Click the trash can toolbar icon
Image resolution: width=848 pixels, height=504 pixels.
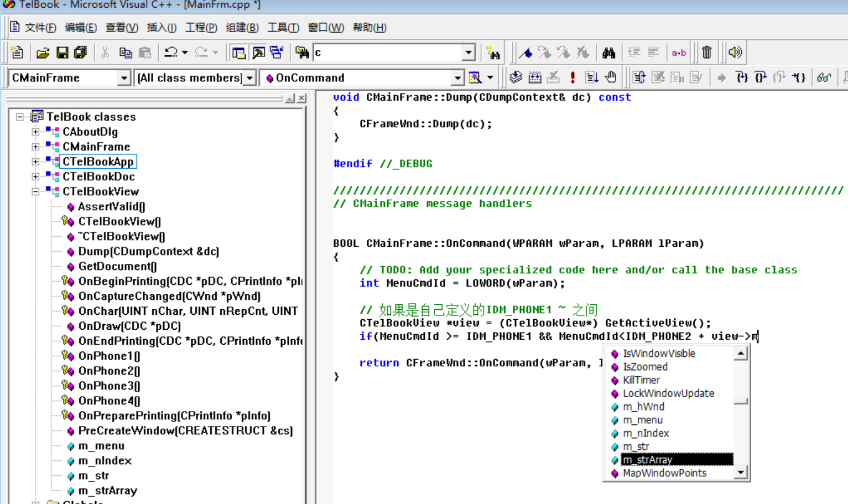(707, 53)
